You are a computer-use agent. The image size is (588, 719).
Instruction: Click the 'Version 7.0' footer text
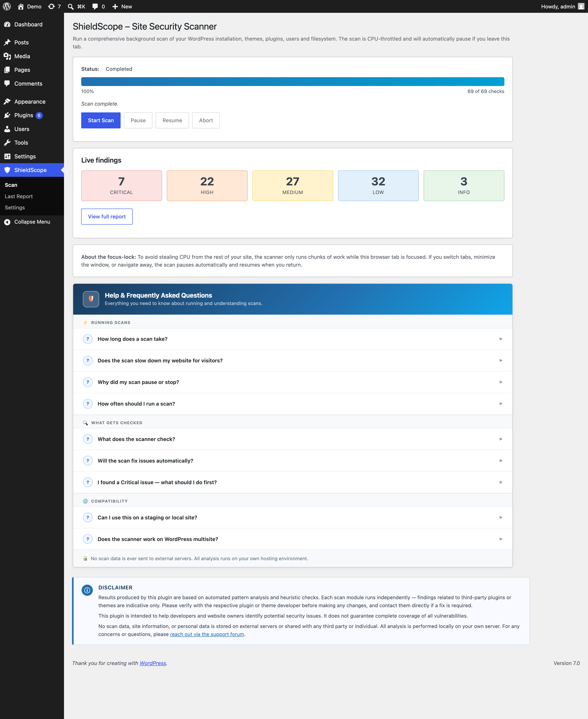(x=567, y=663)
